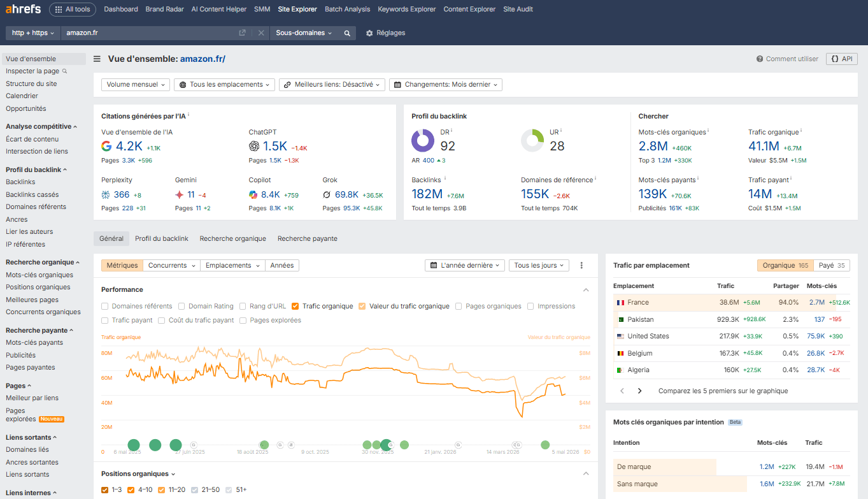
Task: Collapse the Performance section chevron
Action: (x=586, y=290)
